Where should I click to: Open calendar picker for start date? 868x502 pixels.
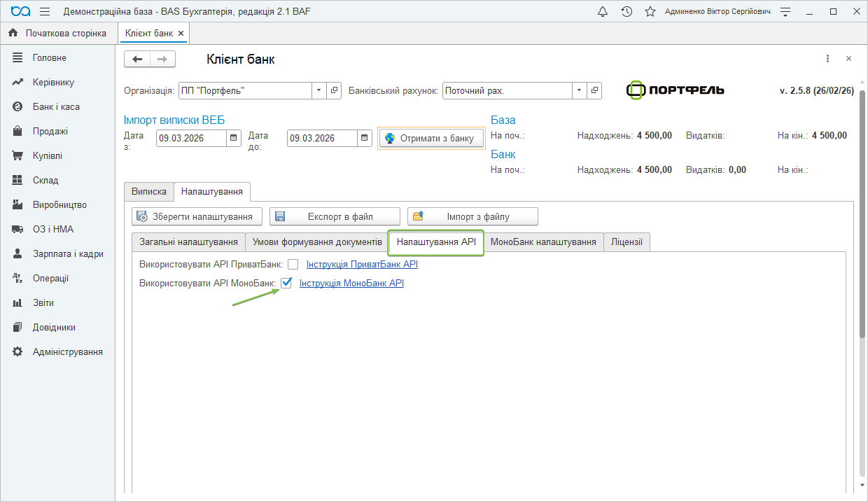234,138
